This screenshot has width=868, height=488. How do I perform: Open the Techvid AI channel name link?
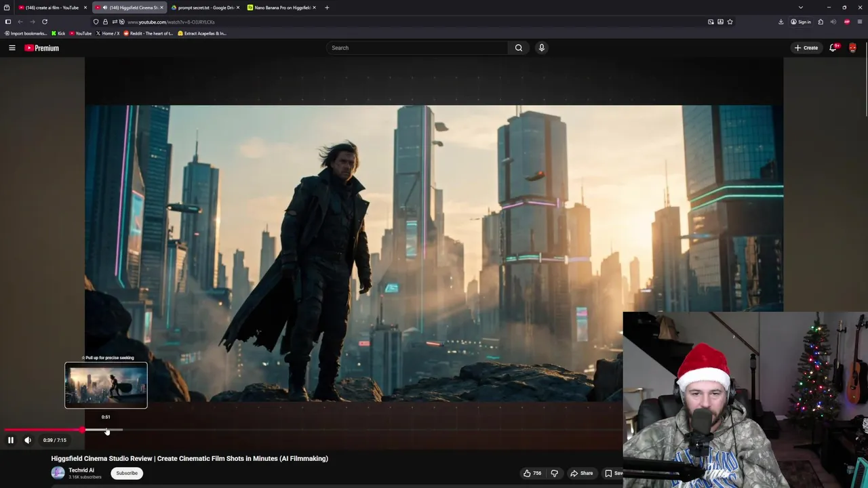point(81,470)
